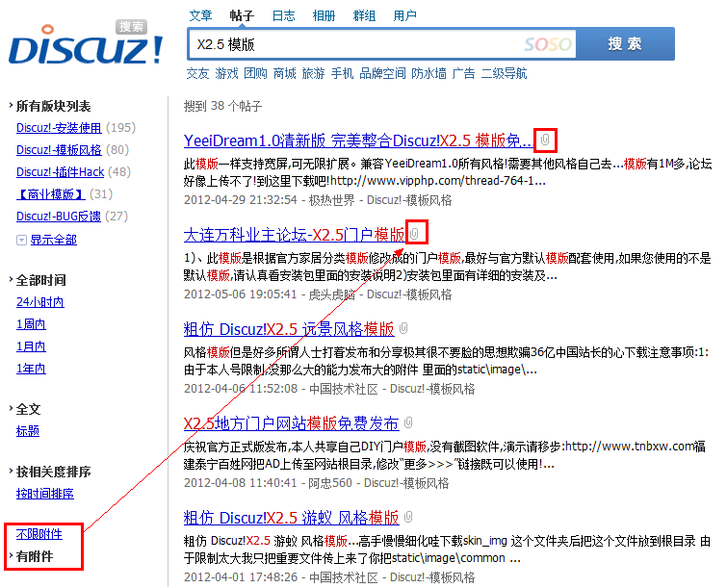Select the 不限附件 filter
Viewport: 727px width, 588px height.
(39, 534)
